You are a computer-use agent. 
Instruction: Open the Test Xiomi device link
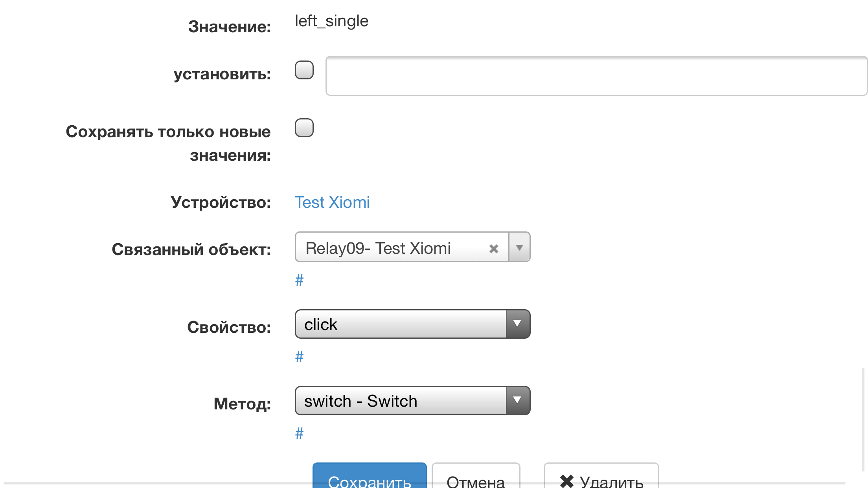tap(332, 202)
